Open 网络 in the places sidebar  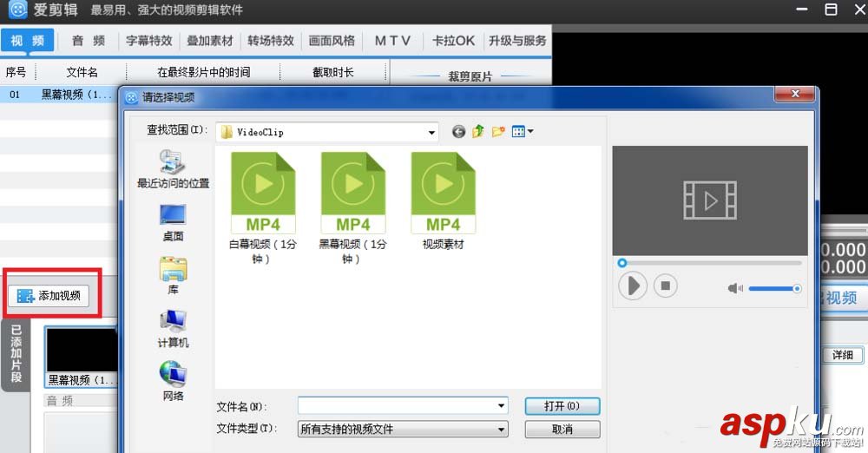[173, 381]
